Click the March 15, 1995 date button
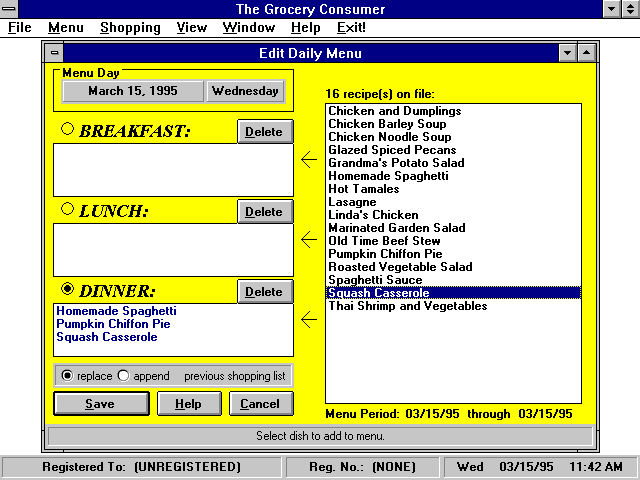Image resolution: width=640 pixels, height=480 pixels. [132, 91]
